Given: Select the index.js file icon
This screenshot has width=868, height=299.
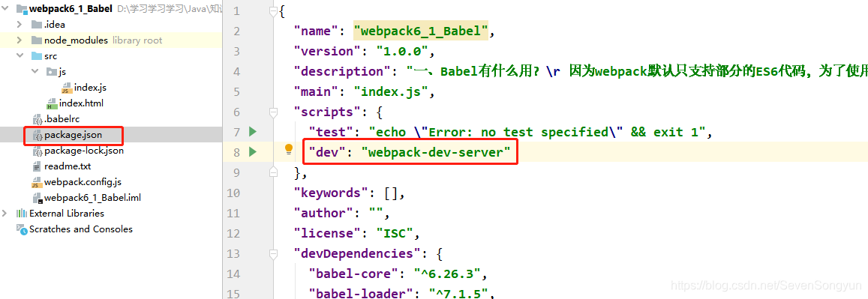Looking at the screenshot, I should 67,88.
